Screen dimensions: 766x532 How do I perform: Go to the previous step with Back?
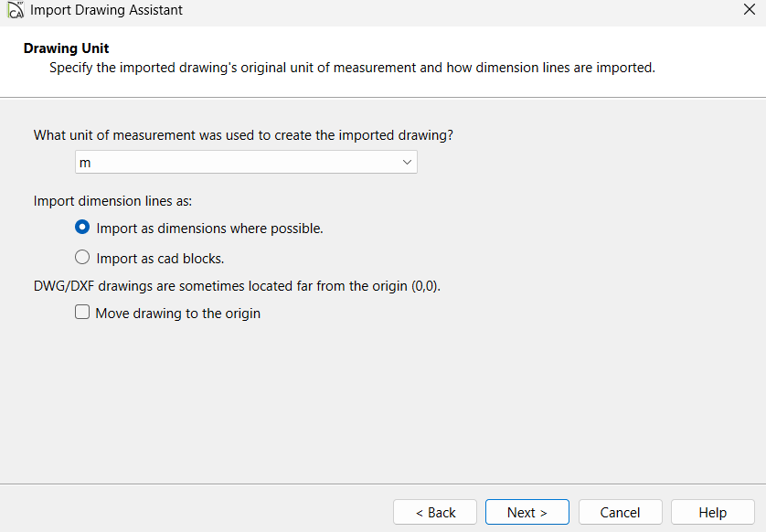(x=435, y=512)
